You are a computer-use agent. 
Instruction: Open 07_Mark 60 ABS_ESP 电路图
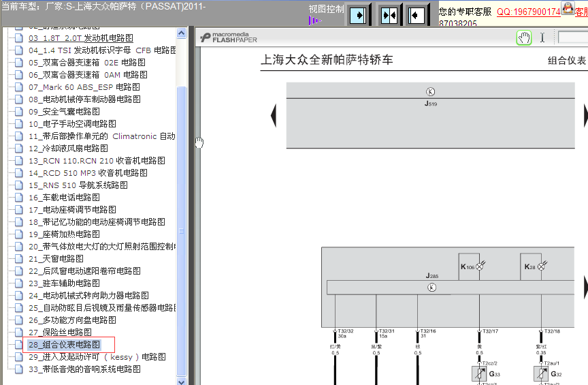(x=84, y=87)
